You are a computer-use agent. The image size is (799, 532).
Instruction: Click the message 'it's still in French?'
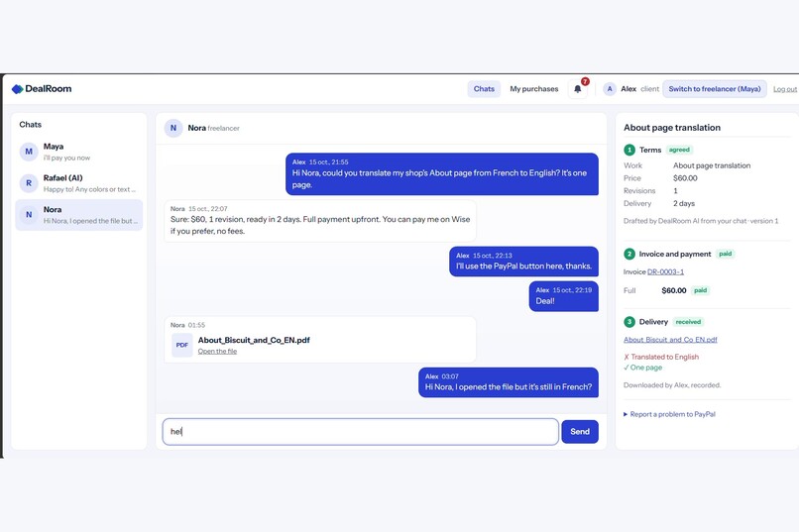point(509,382)
